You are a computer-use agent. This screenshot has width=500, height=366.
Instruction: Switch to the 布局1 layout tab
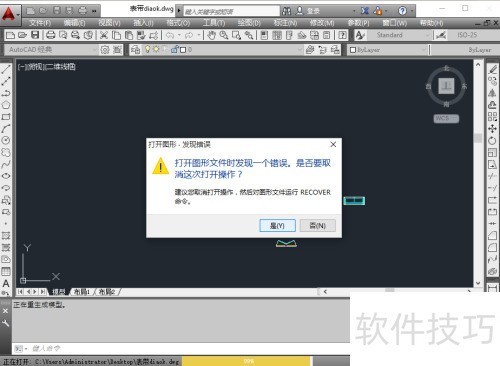coord(82,292)
